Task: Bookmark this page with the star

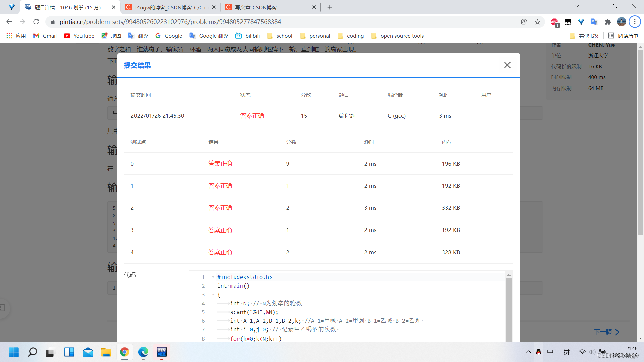Action: click(537, 22)
